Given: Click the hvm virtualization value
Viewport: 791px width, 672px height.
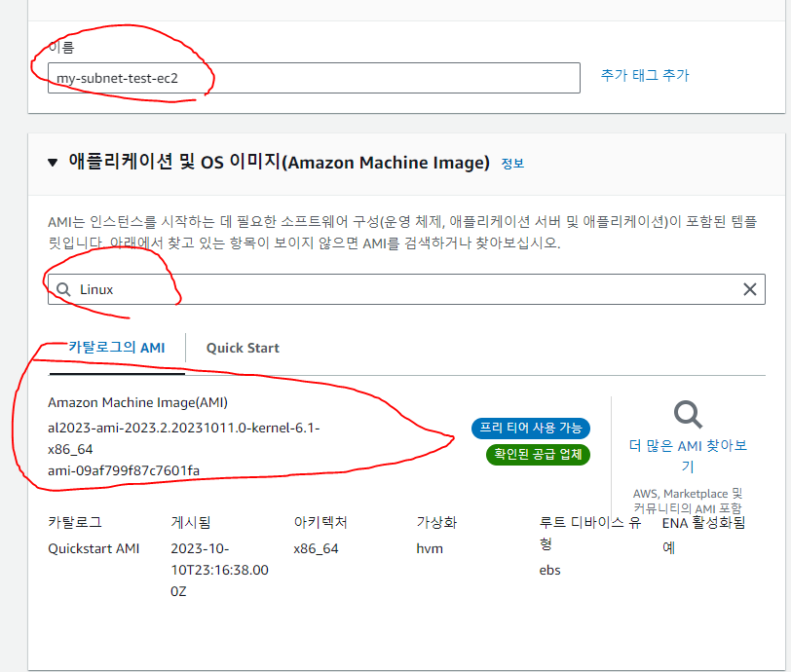Looking at the screenshot, I should (x=430, y=549).
